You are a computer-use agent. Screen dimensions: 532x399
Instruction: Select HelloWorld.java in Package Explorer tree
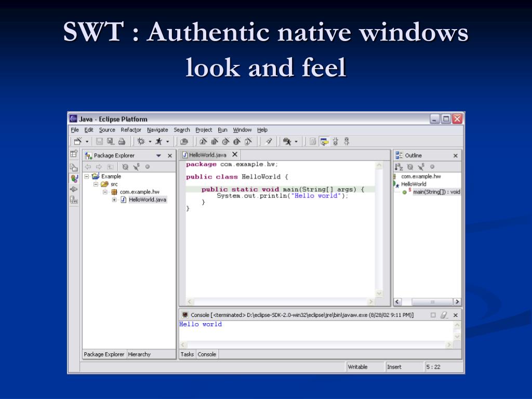coord(147,199)
